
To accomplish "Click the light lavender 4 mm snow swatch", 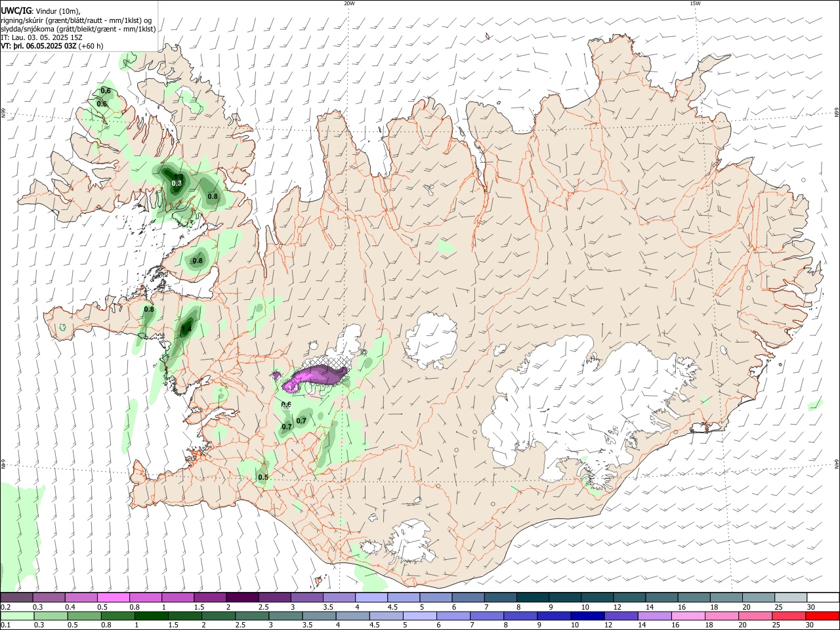I will click(x=371, y=598).
